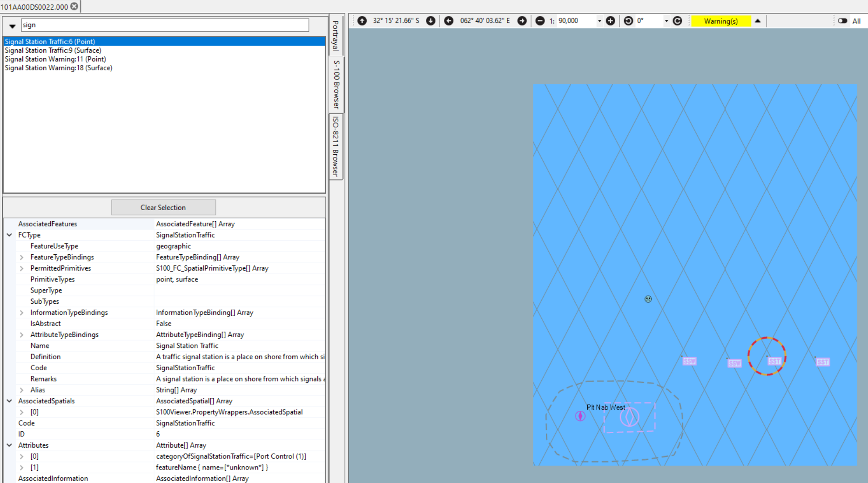Screen dimensions: 868x483
Task: Open the scale value dropdown
Action: point(600,20)
